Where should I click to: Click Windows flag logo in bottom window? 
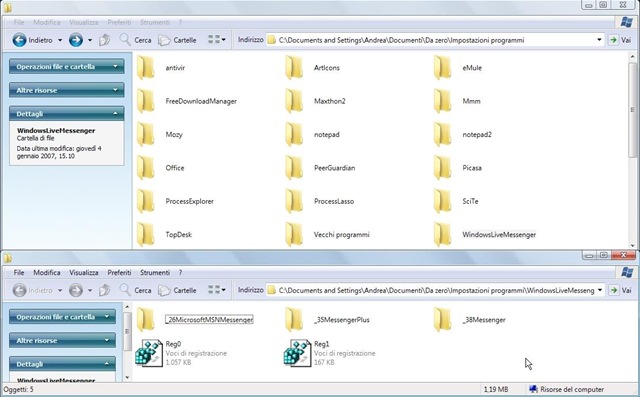pos(627,273)
